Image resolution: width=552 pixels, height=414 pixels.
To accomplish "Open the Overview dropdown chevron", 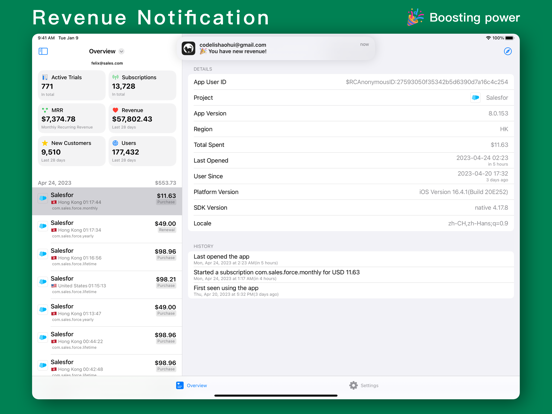I will [x=121, y=51].
